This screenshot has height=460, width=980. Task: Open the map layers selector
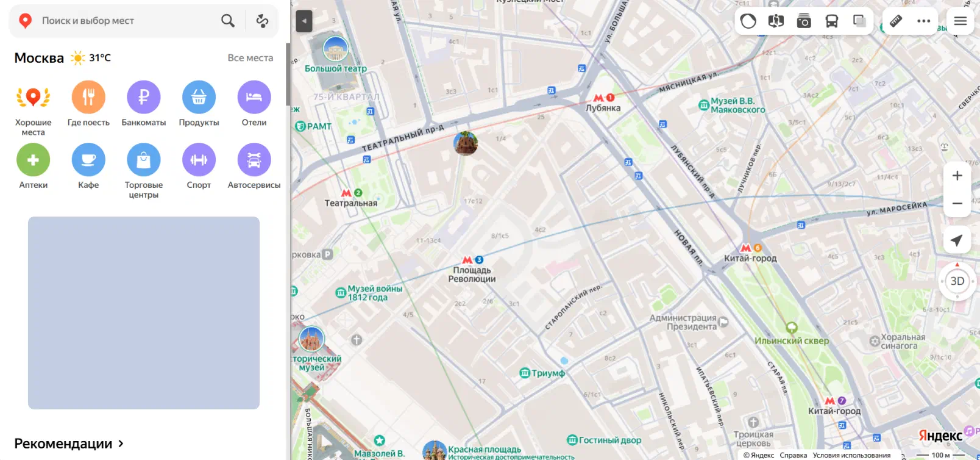pyautogui.click(x=859, y=21)
